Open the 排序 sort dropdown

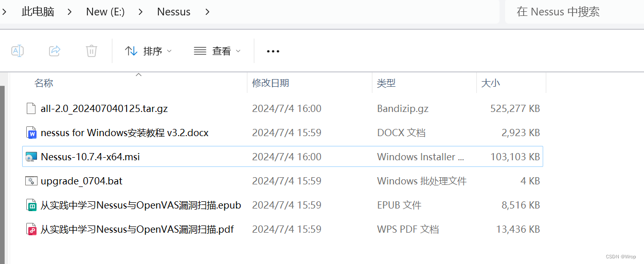coord(148,51)
